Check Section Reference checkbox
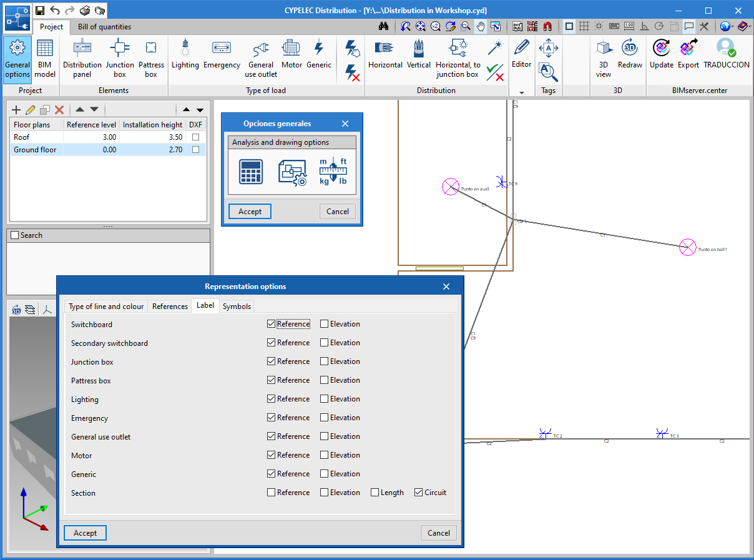The image size is (754, 560). point(271,493)
